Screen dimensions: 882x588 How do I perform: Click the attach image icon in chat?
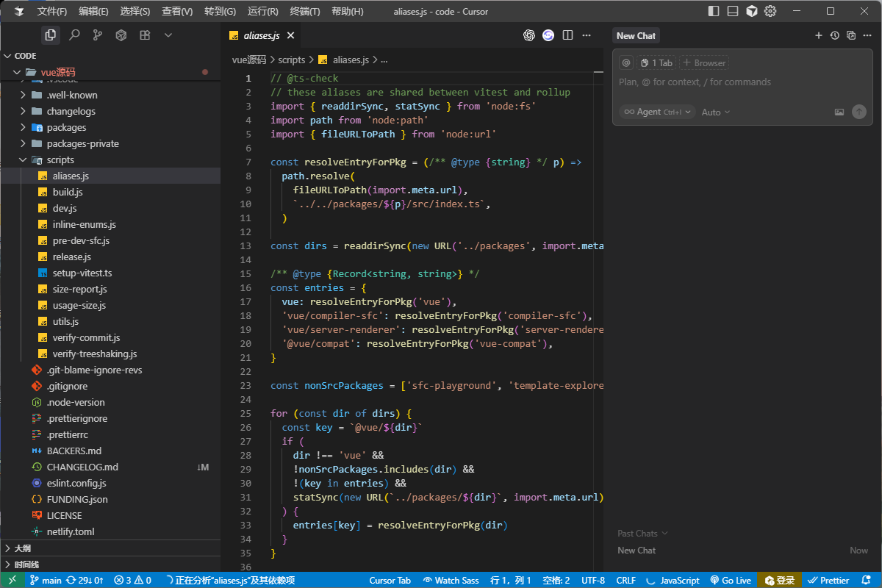tap(839, 112)
